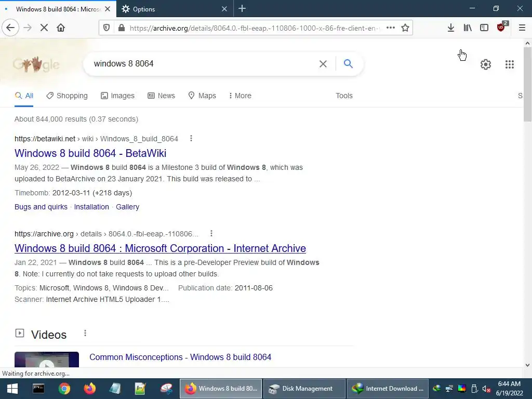Image resolution: width=532 pixels, height=399 pixels.
Task: Click the vertical scrollbar thumb
Action: 527,85
